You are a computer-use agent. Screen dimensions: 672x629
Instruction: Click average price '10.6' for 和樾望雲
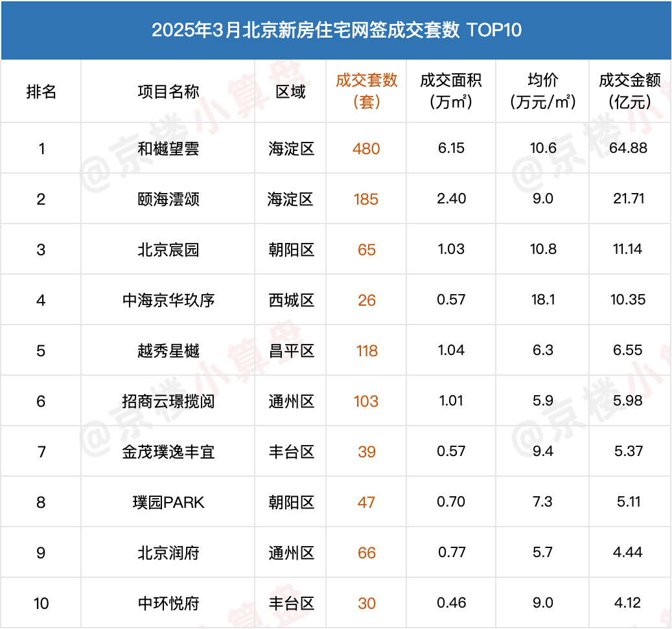[x=543, y=148]
